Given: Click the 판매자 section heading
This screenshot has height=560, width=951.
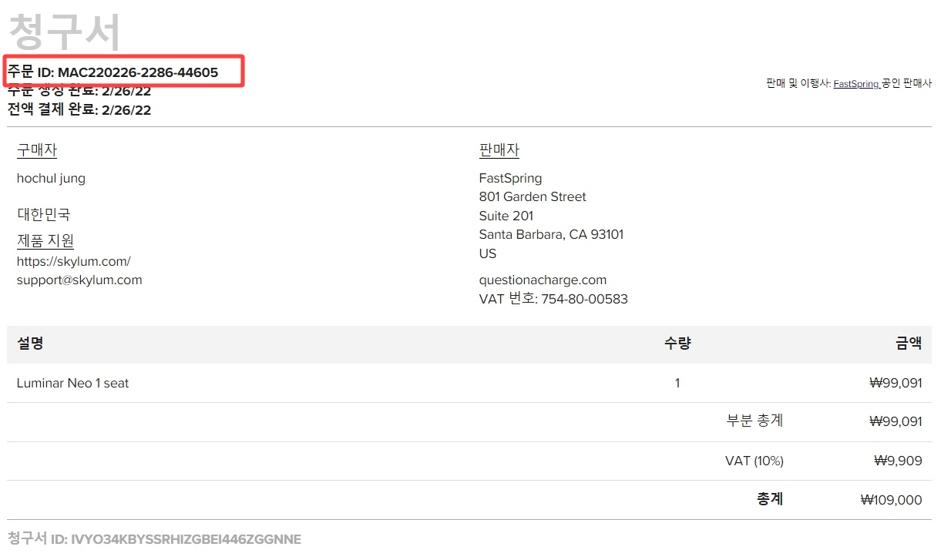Looking at the screenshot, I should (499, 150).
